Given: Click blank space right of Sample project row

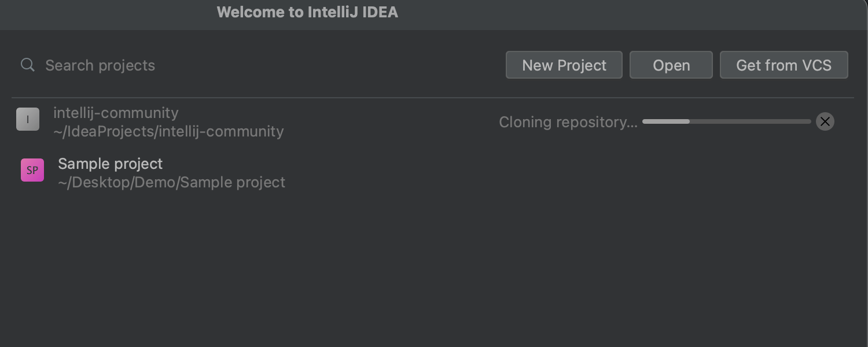Looking at the screenshot, I should click(579, 172).
